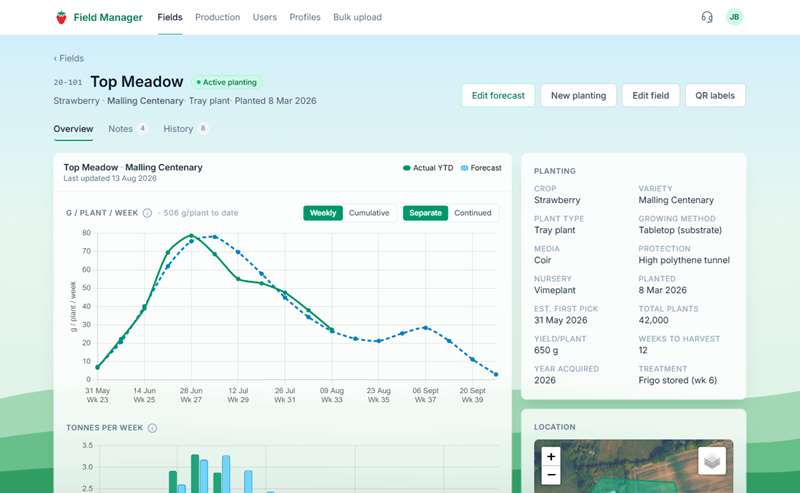Switch to the Notes tab
800x493 pixels.
[x=128, y=129]
